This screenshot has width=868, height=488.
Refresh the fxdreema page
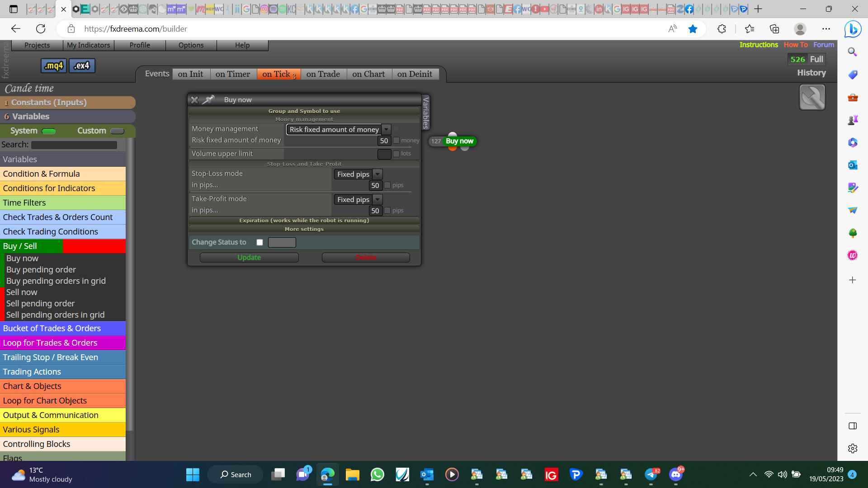[x=41, y=29]
